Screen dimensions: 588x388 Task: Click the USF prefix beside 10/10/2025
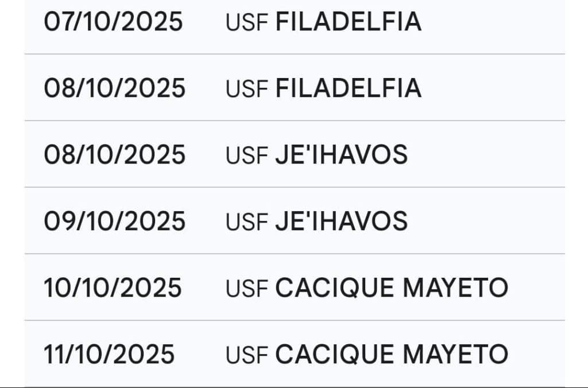tap(247, 288)
